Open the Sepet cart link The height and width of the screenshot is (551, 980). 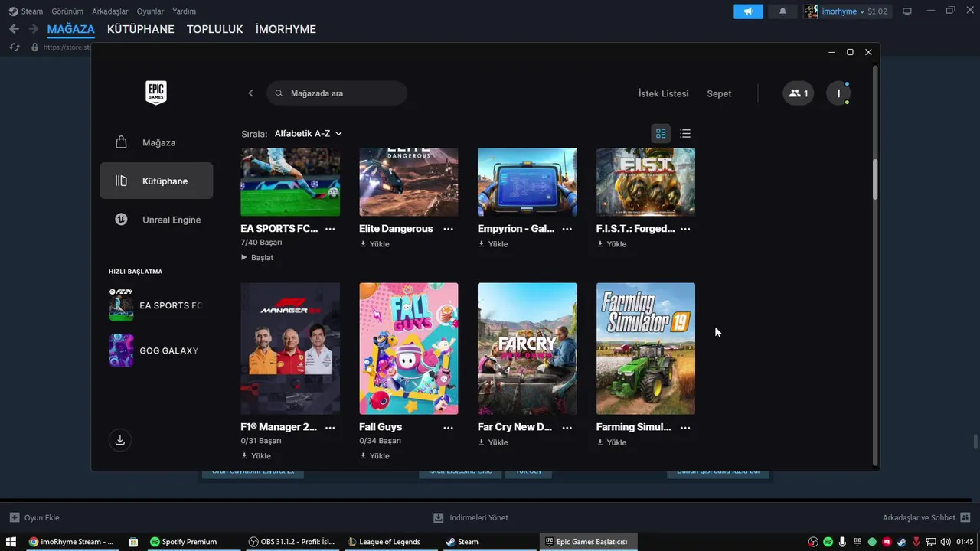719,93
